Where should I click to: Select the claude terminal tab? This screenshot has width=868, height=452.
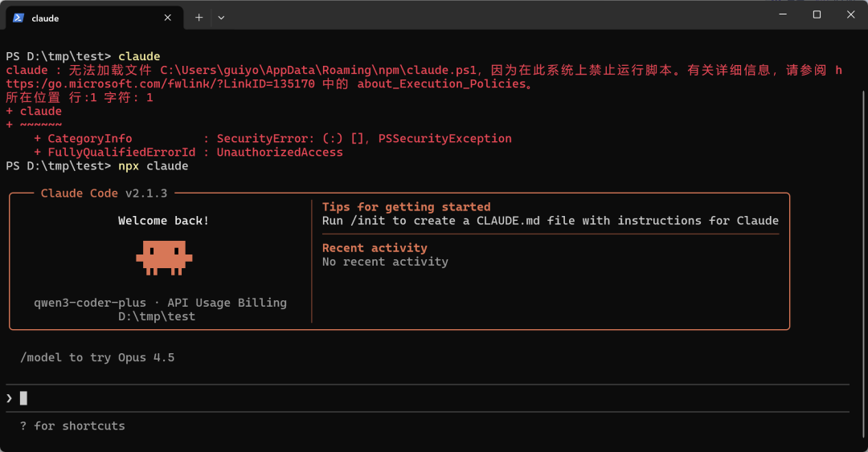pos(94,18)
